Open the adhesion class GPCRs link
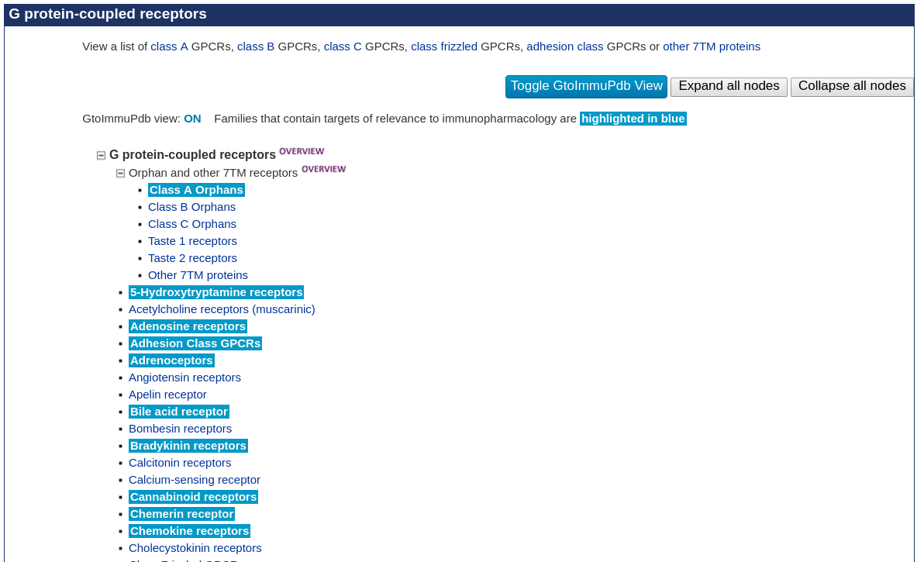This screenshot has height=562, width=924. tap(564, 47)
